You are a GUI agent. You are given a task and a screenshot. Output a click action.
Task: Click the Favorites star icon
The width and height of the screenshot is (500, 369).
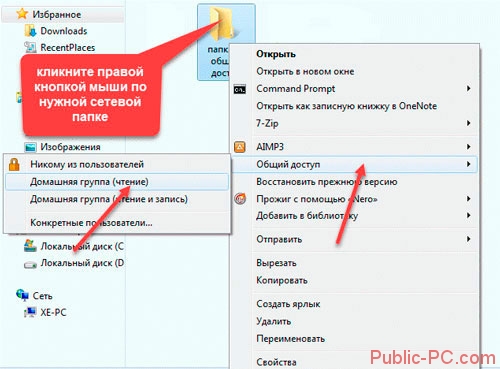tap(22, 14)
